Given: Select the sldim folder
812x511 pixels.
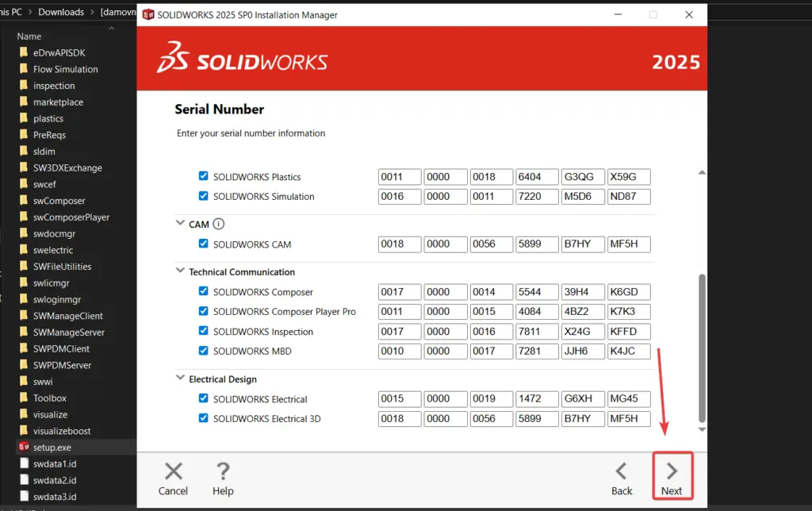Looking at the screenshot, I should pos(44,152).
